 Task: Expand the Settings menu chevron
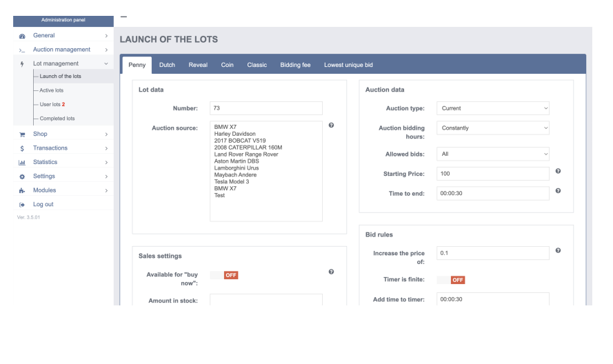click(x=106, y=176)
